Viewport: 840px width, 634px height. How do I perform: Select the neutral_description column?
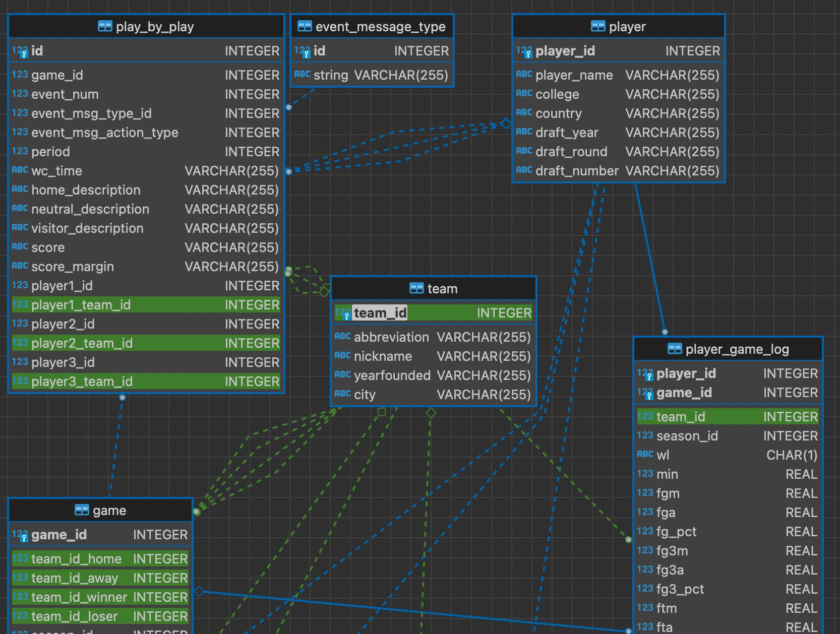[146, 209]
